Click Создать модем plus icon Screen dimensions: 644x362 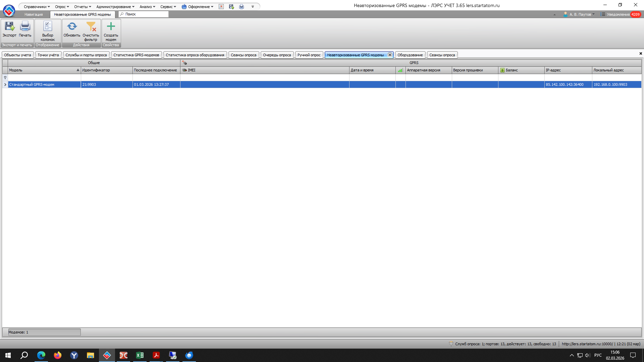pyautogui.click(x=111, y=27)
